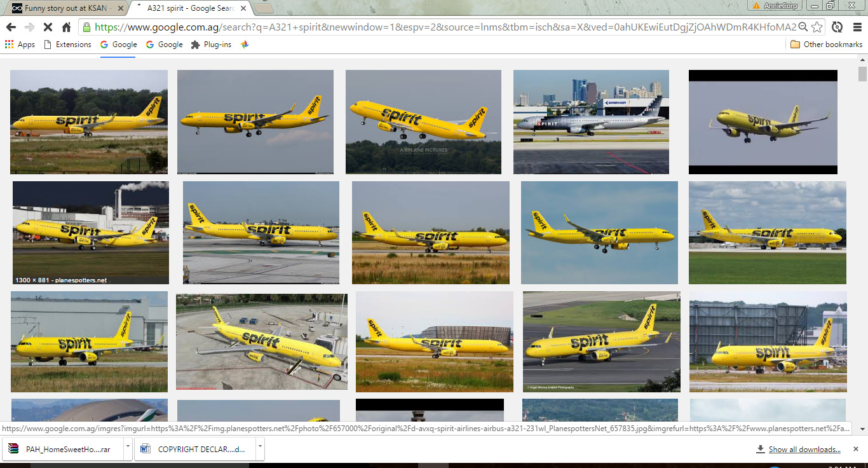Close the downloads bar
The image size is (868, 468).
[x=856, y=449]
